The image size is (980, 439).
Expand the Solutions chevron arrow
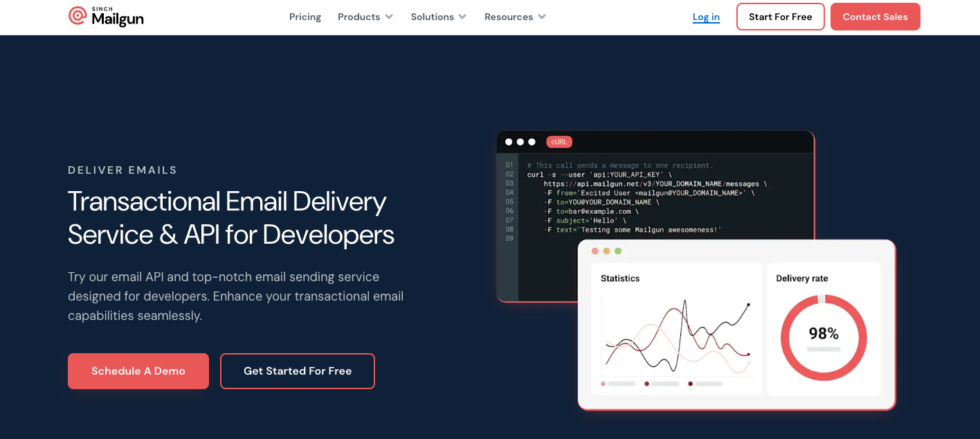(462, 17)
